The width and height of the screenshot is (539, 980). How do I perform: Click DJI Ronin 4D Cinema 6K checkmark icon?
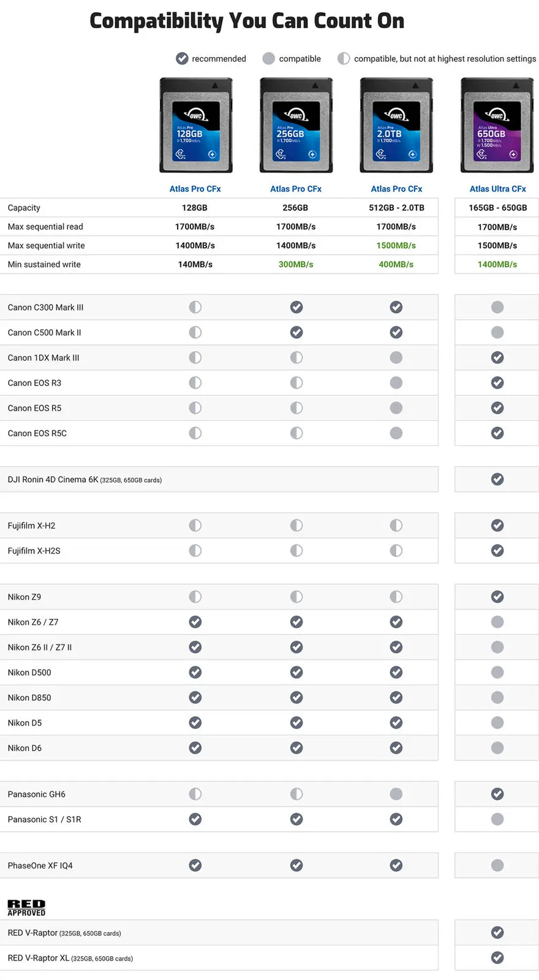(497, 479)
